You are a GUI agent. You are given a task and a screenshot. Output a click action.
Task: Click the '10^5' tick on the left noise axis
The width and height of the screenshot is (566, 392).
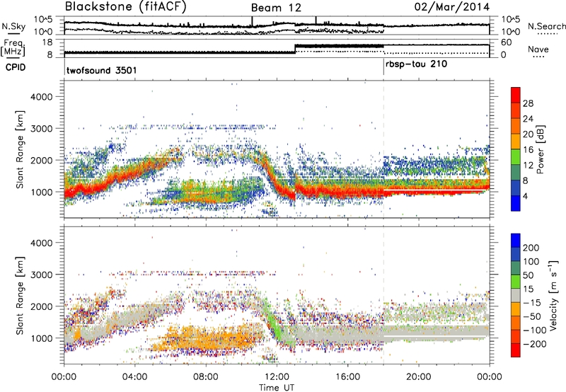43,20
